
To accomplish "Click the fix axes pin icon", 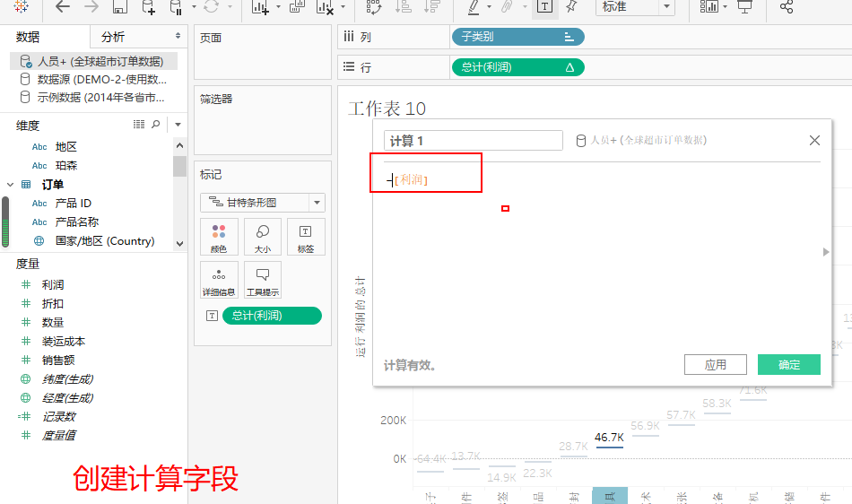I will point(571,6).
